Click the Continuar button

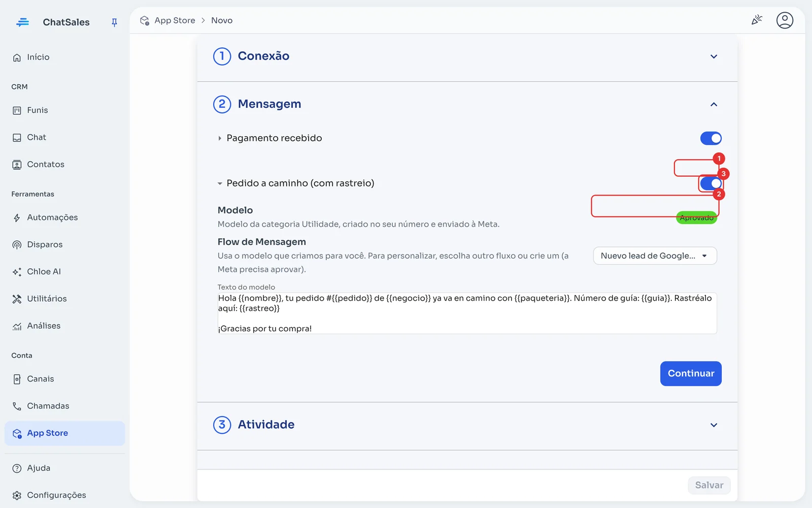pyautogui.click(x=691, y=373)
